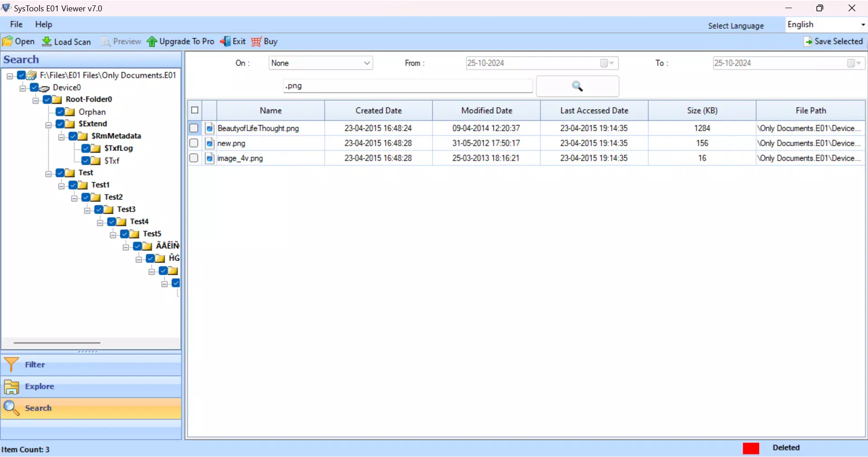Uncheck the $RmMetadata folder checkbox
Viewport: 868px width, 457px height.
click(x=73, y=136)
